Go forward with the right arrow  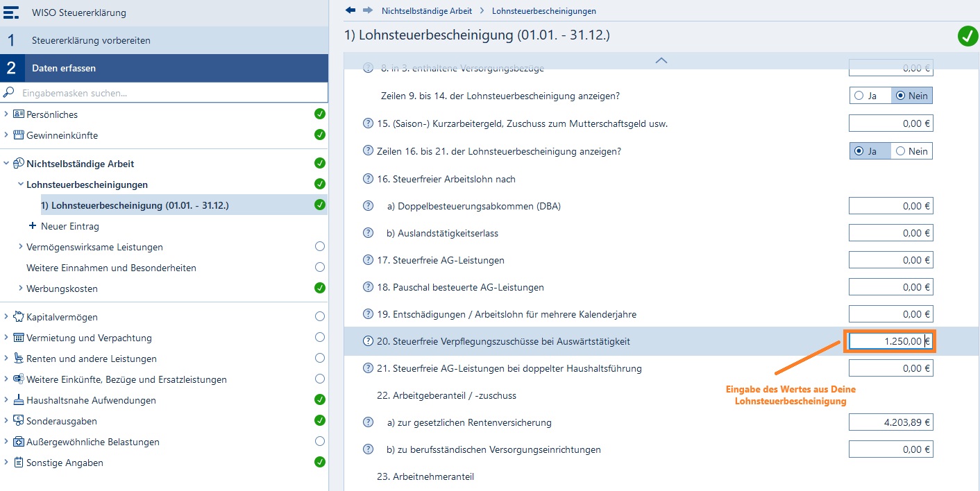point(367,10)
